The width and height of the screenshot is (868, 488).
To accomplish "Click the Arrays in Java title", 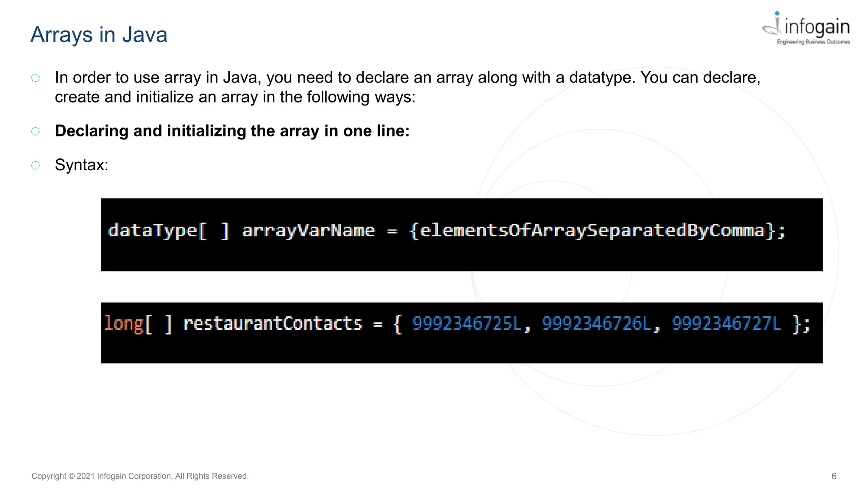I will coord(99,35).
